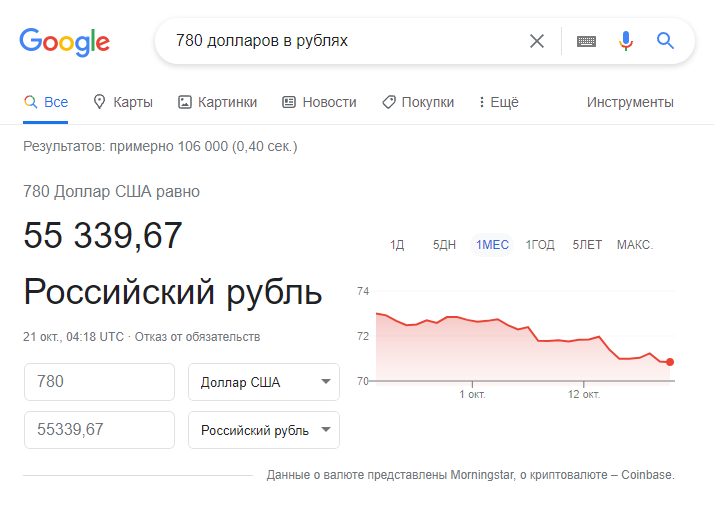Image resolution: width=714 pixels, height=508 pixels.
Task: Open the Карты maps tab
Action: tap(123, 102)
